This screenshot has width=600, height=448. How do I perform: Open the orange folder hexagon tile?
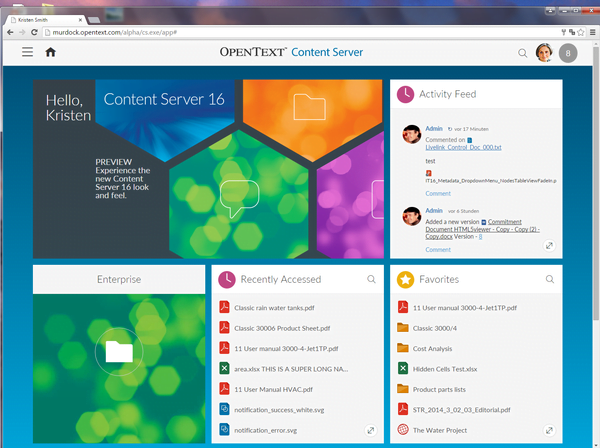coord(312,119)
